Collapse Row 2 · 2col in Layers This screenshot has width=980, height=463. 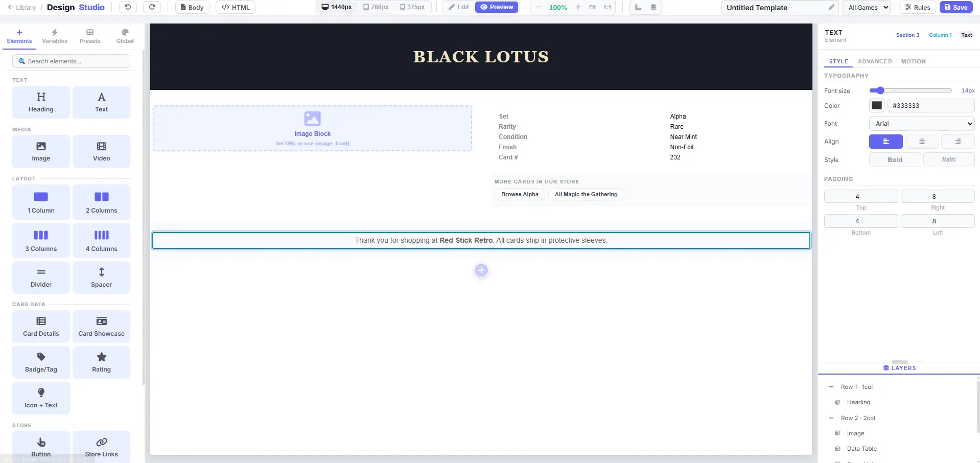(x=831, y=418)
